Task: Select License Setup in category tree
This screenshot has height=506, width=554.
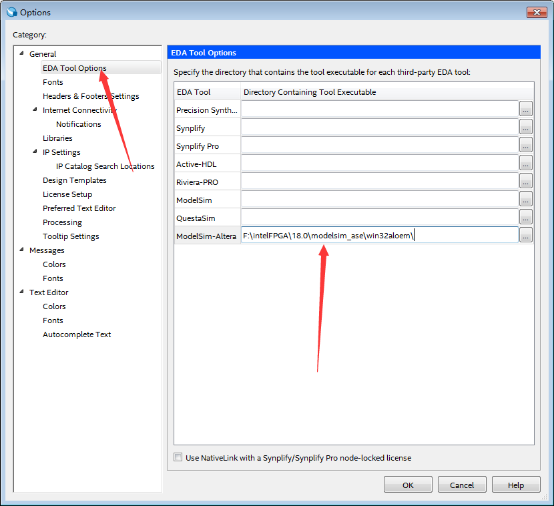Action: 67,194
